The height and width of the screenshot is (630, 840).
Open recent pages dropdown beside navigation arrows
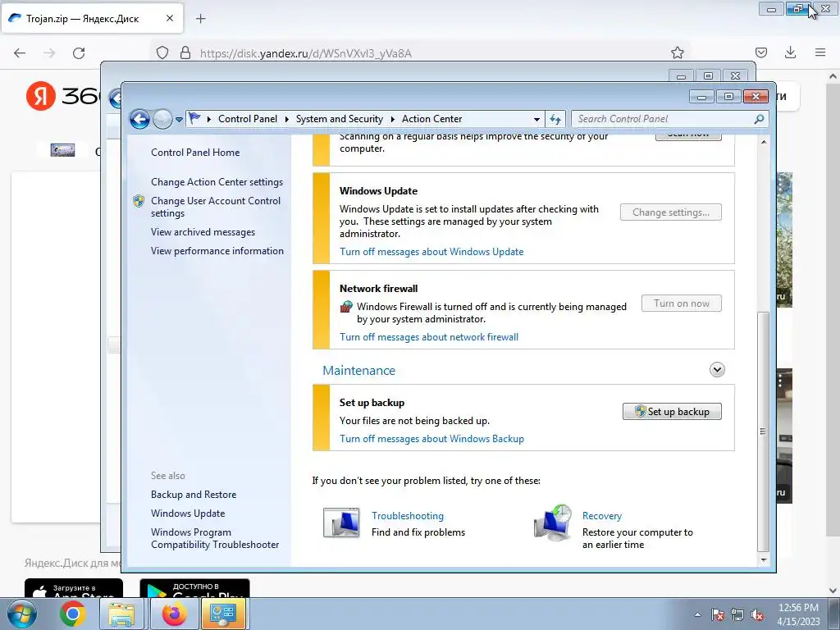179,120
